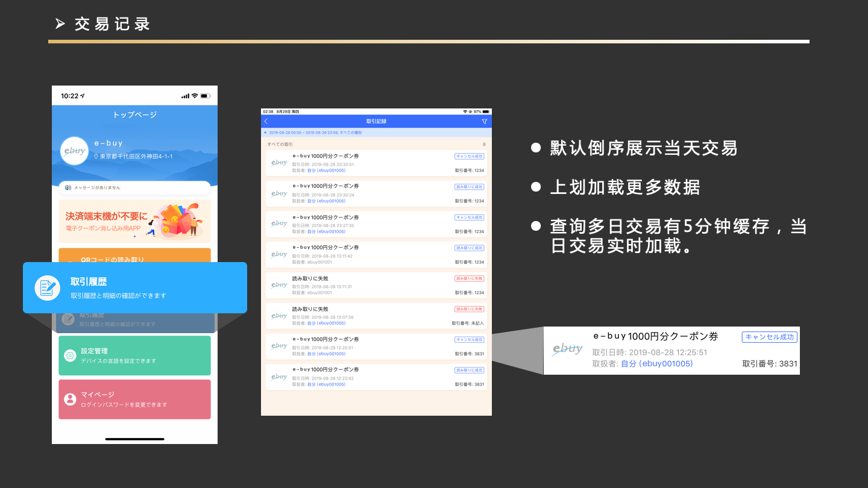The image size is (868, 488).
Task: Open the 設定管理 green card
Action: tap(135, 355)
